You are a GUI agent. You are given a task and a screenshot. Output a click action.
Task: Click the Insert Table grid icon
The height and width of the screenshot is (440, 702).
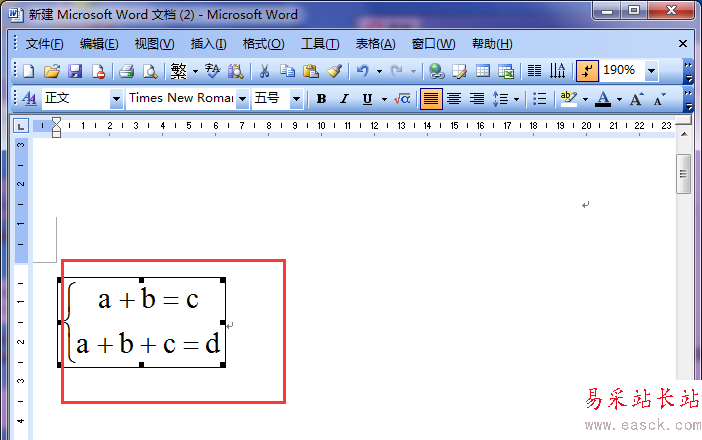(x=483, y=71)
